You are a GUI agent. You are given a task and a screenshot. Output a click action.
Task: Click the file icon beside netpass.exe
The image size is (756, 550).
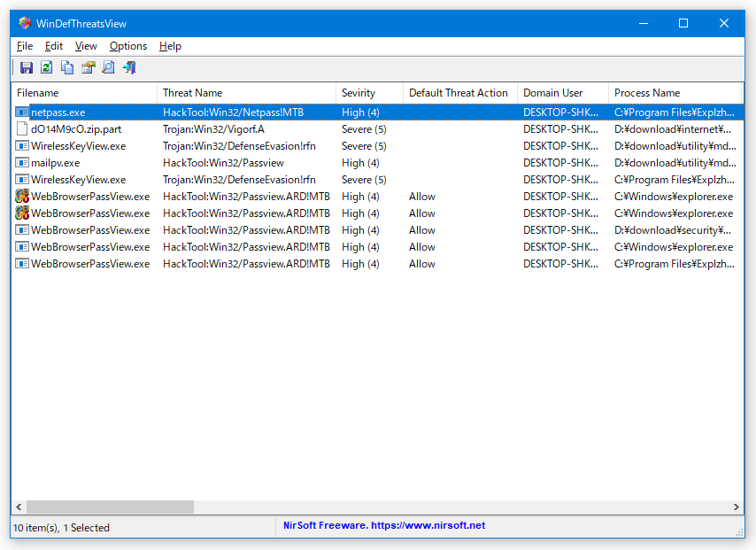[22, 112]
